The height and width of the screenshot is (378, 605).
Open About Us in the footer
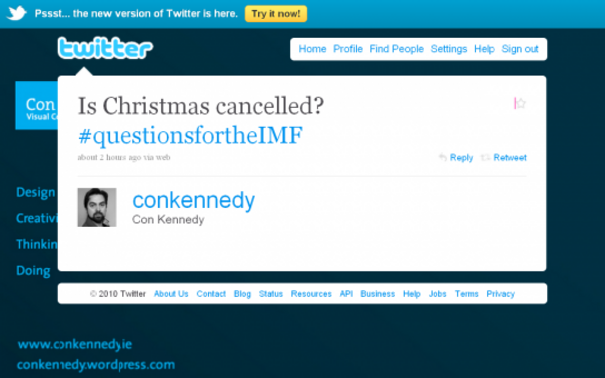click(x=171, y=294)
